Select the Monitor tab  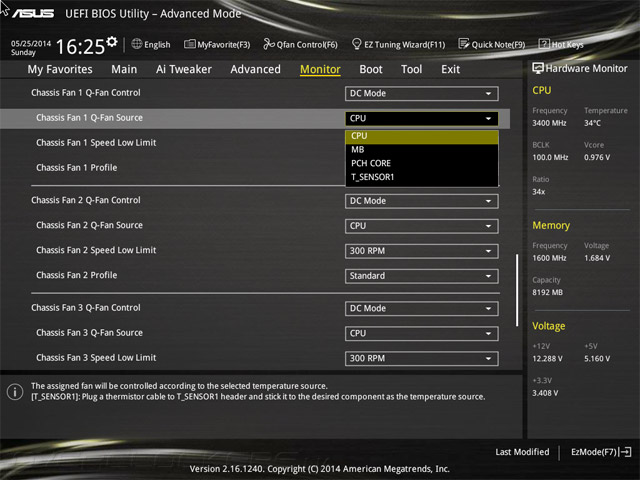tap(320, 69)
